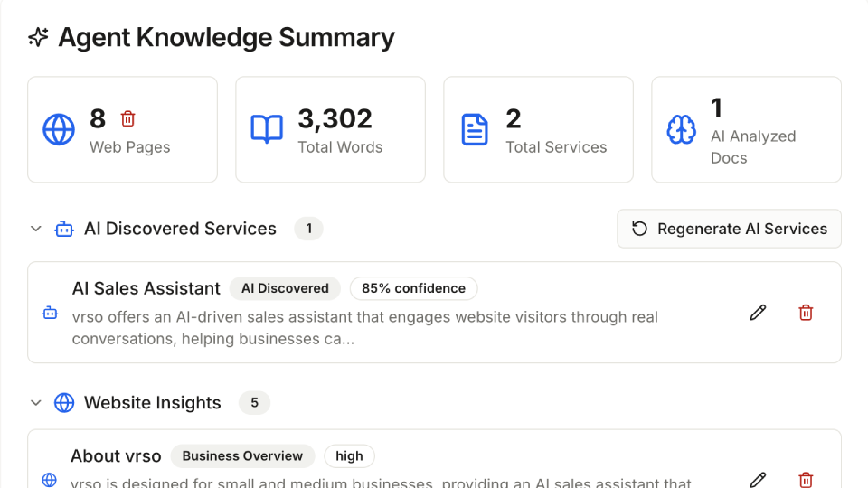Click the AI Discovered Services heading text
Viewport: 868px width, 488px height.
[x=180, y=229]
